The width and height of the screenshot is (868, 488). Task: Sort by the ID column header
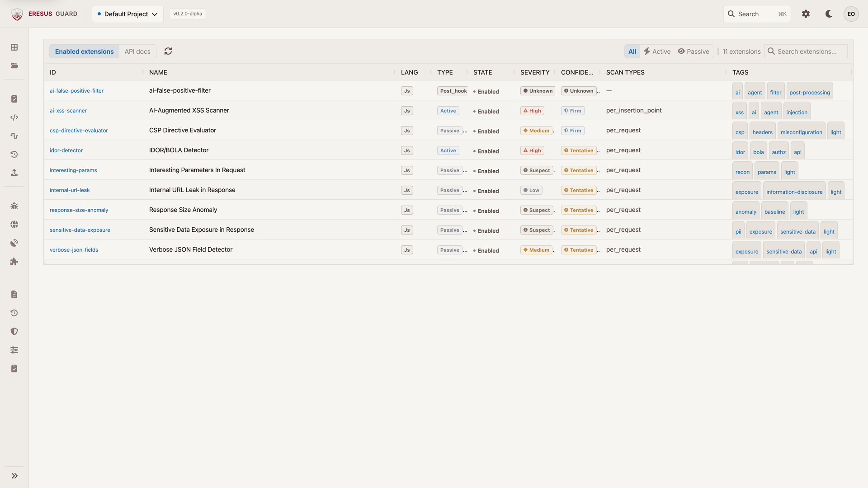click(53, 72)
